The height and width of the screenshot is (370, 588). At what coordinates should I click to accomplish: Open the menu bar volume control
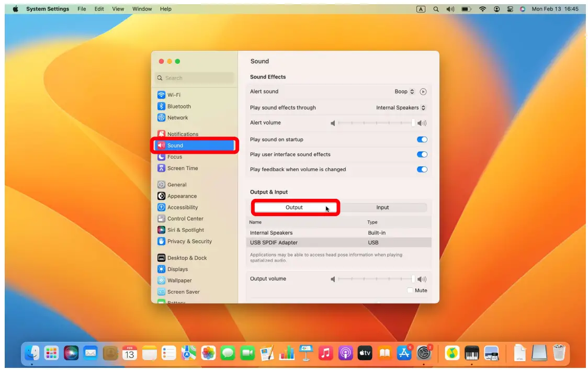click(450, 9)
